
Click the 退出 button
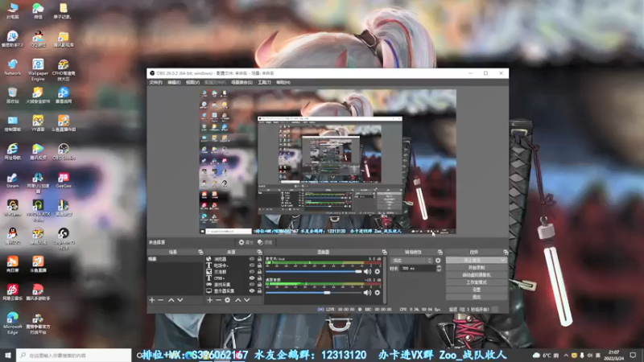476,297
